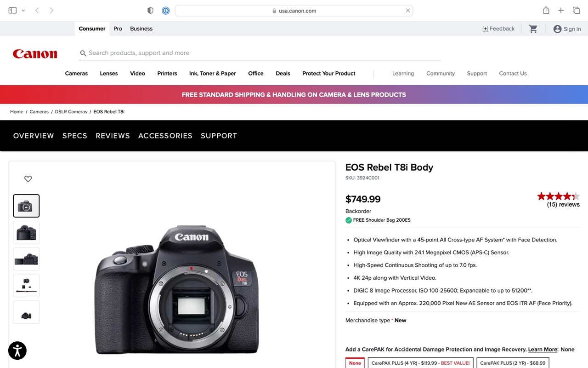Open the shopping cart icon
588x368 pixels.
pyautogui.click(x=533, y=29)
